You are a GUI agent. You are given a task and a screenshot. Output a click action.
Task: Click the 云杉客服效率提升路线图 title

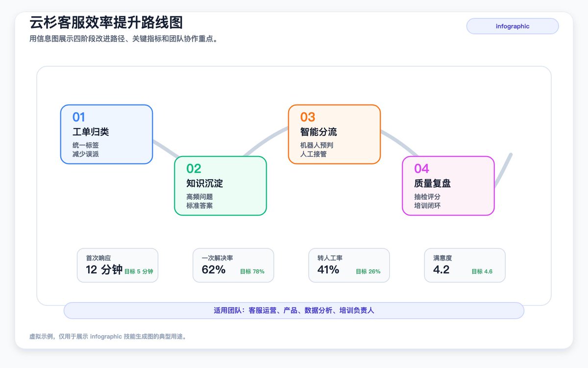[106, 23]
